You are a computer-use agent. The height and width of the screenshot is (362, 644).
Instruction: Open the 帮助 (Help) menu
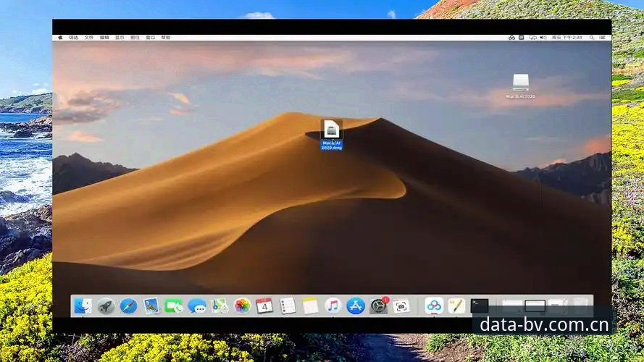165,38
